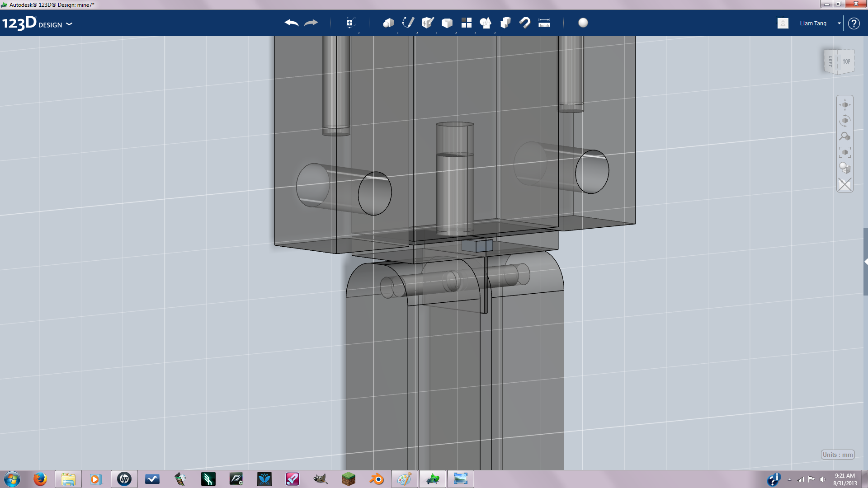Expand the Liam Tang account dropdown
868x488 pixels.
(x=839, y=23)
